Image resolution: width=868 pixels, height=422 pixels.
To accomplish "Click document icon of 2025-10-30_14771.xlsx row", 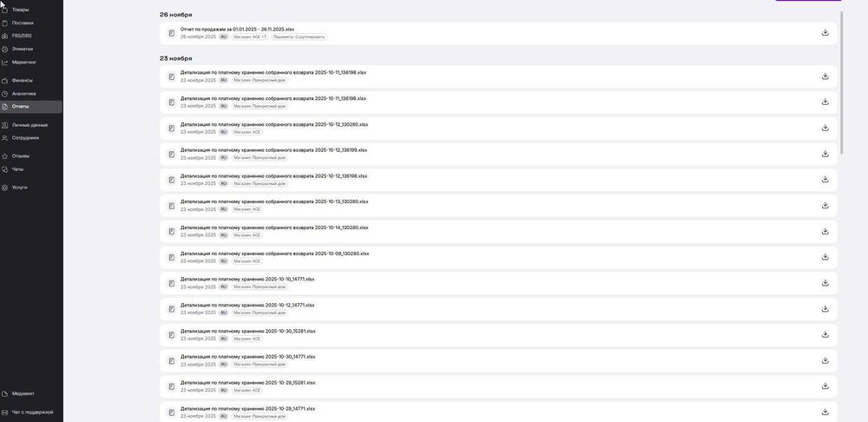I will tap(172, 361).
